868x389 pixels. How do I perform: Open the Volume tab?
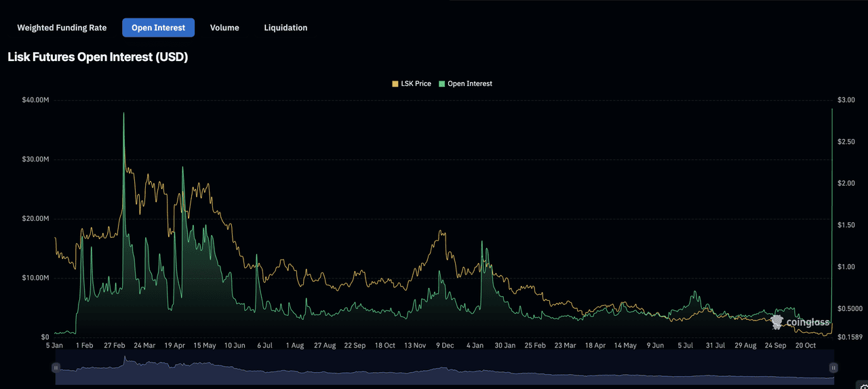(x=224, y=28)
